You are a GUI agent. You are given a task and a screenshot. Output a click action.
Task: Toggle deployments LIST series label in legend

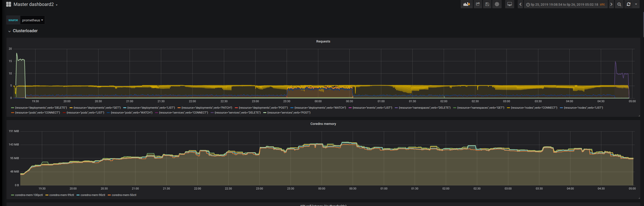click(x=151, y=108)
